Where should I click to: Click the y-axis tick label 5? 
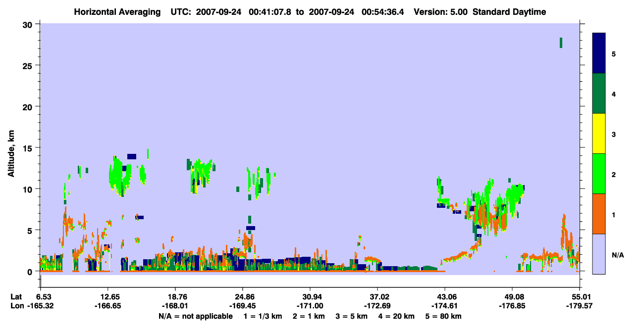(31, 230)
